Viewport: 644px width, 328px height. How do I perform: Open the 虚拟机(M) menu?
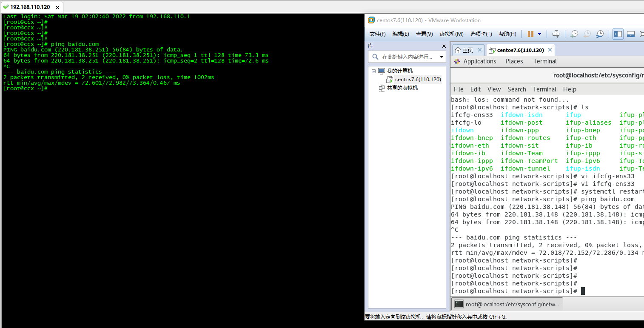pyautogui.click(x=451, y=34)
